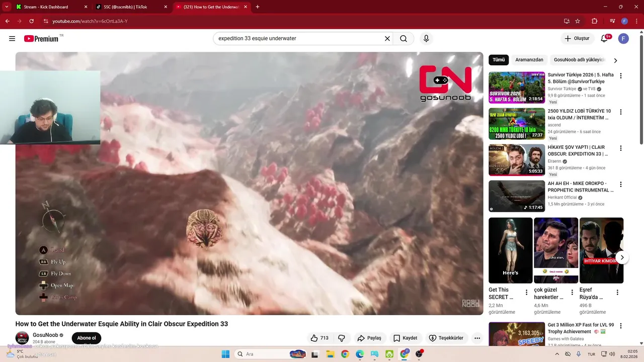Click the browser address bar URL
Screen dimensions: 644x362
point(90,21)
